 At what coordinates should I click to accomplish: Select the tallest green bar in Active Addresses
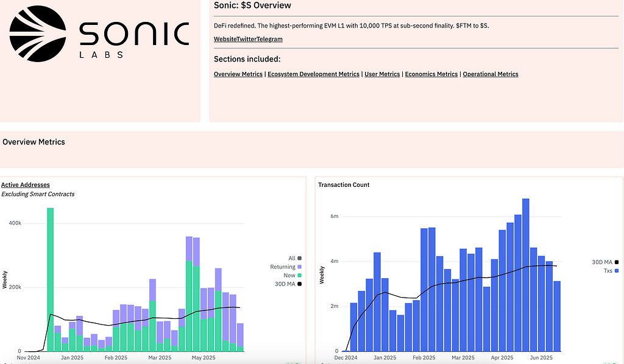pos(50,280)
